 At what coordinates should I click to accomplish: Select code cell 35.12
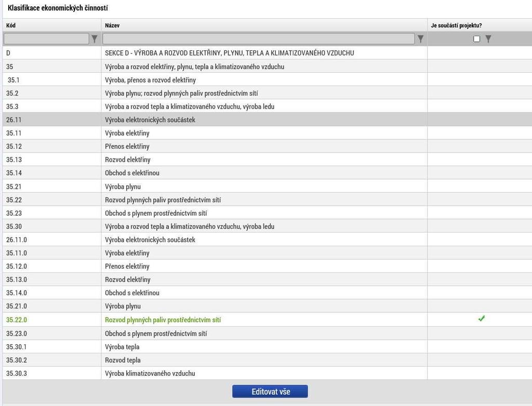pos(14,146)
